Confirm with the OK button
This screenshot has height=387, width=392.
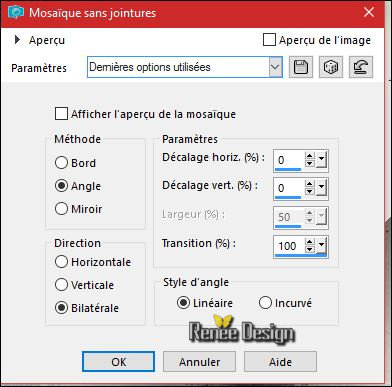pos(118,362)
